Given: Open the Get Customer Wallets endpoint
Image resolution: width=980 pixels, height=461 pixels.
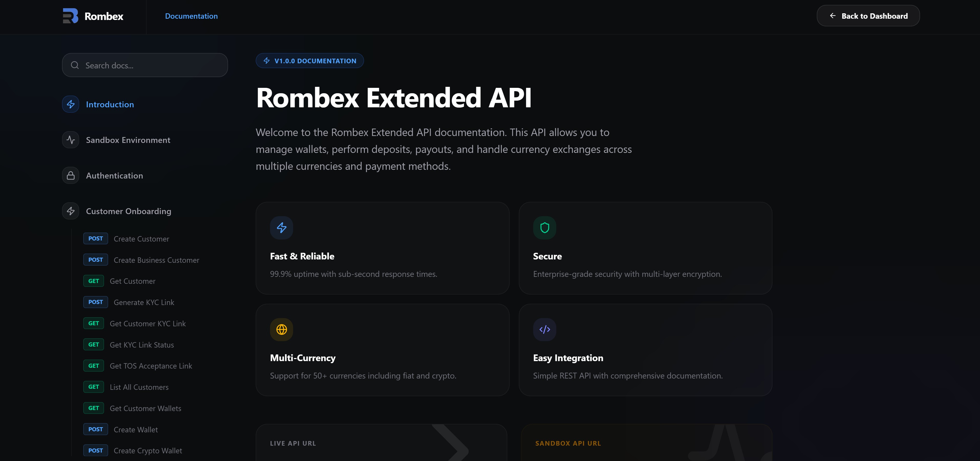Looking at the screenshot, I should (145, 408).
